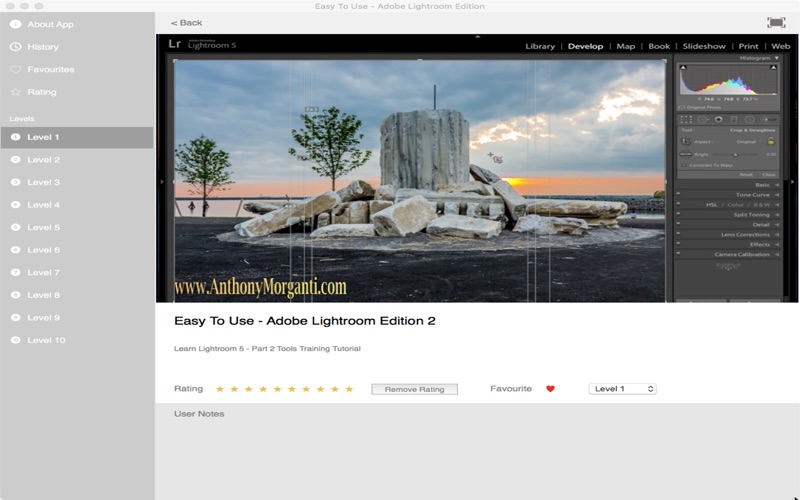Select Level 1 in the sidebar
The width and height of the screenshot is (800, 500).
click(77, 137)
